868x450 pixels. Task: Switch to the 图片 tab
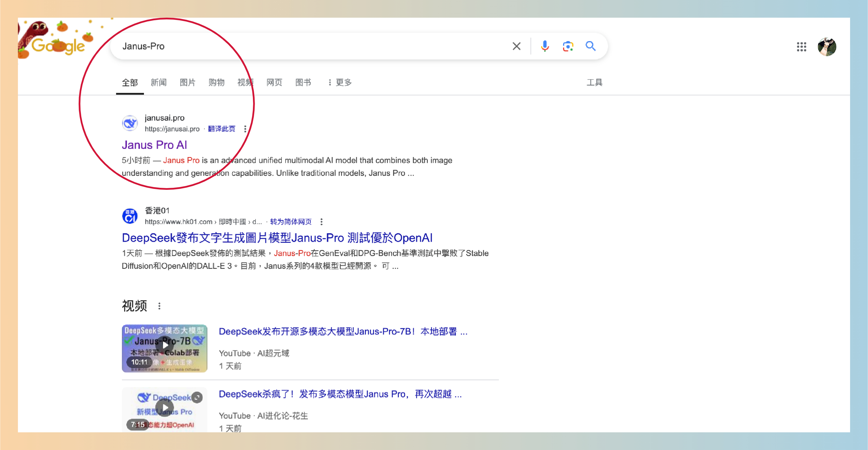pos(187,82)
